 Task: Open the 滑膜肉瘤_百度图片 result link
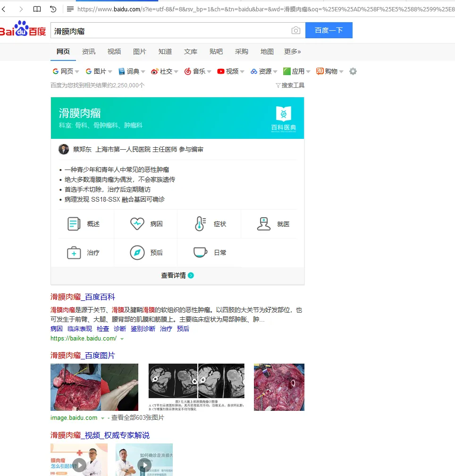(83, 356)
